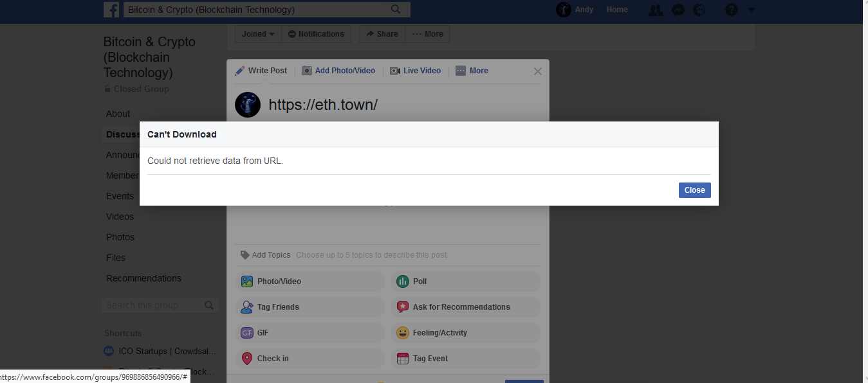Expand the Joined dropdown
Viewport: 868px width, 383px height.
tap(258, 34)
